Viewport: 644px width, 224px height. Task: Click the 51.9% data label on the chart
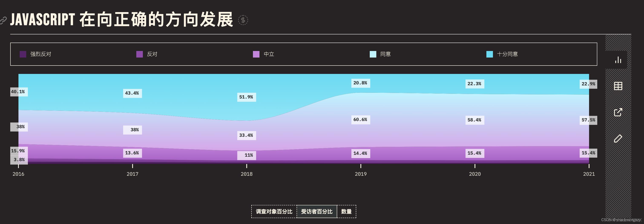point(246,97)
